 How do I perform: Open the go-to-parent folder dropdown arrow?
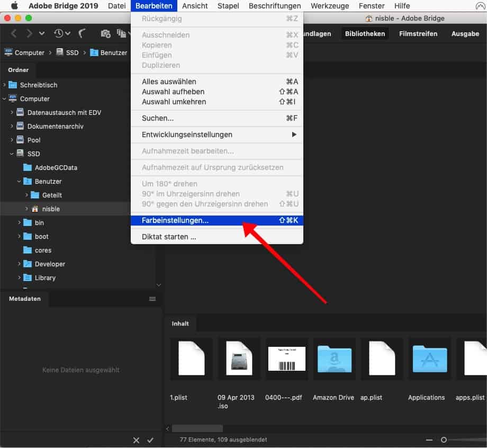coord(42,33)
